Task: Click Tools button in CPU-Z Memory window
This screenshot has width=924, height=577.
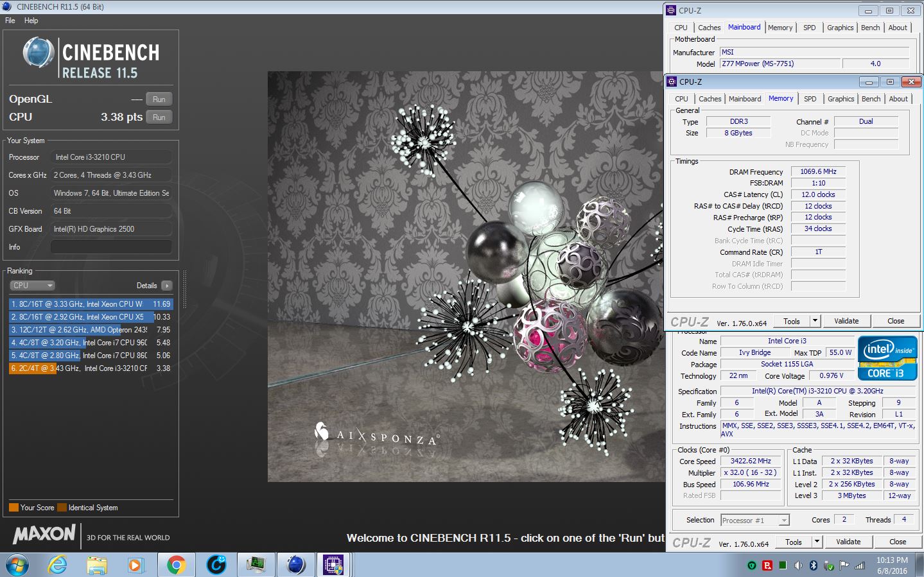Action: [x=792, y=321]
